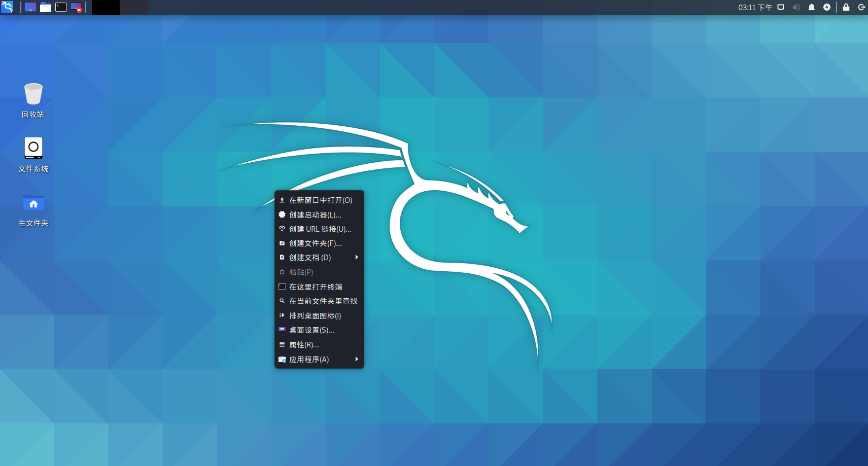This screenshot has height=466, width=868.
Task: Launch the file manager from the panel
Action: 46,7
